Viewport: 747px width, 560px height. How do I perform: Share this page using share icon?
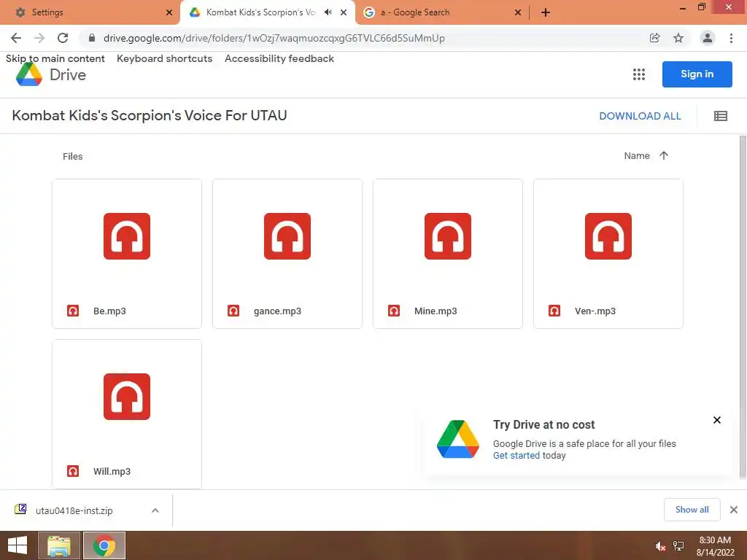(x=655, y=38)
